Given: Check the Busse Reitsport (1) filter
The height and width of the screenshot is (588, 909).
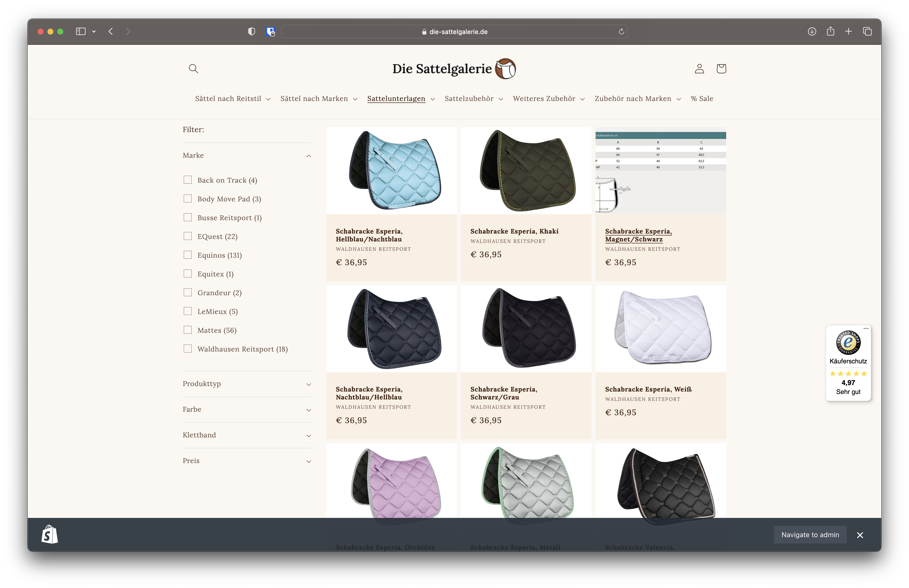Looking at the screenshot, I should pyautogui.click(x=187, y=217).
